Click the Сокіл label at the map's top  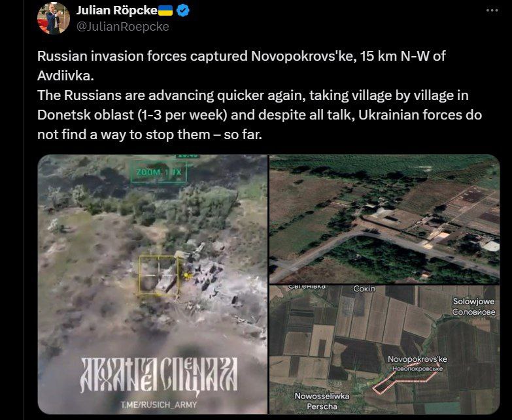[x=364, y=289]
